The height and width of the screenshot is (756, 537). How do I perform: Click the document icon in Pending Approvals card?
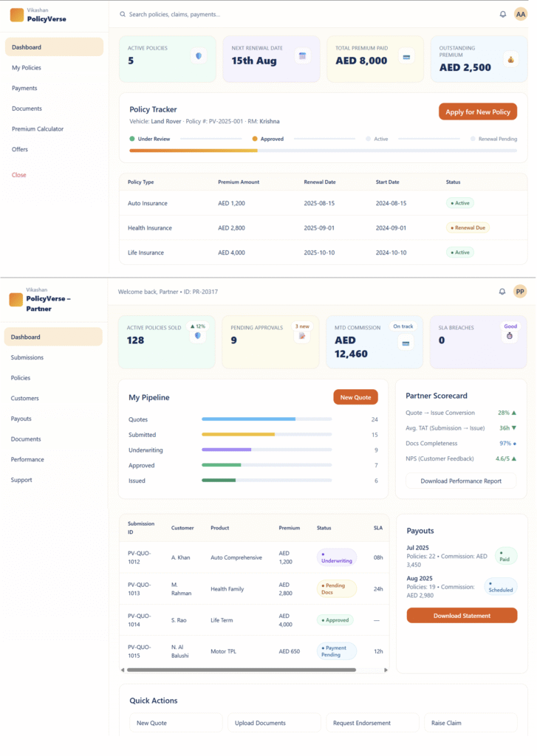(x=301, y=337)
